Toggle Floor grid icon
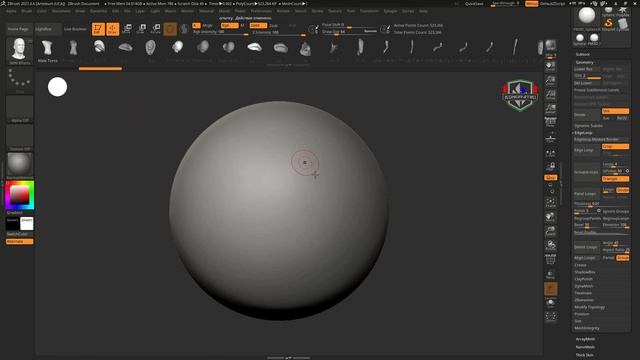Screen dimensions: 640x360 551,139
